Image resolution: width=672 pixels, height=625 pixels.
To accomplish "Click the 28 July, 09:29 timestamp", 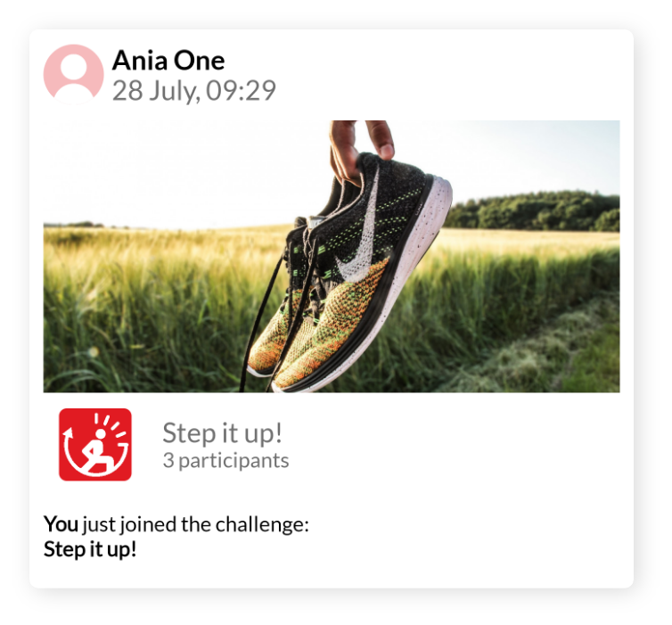I will click(194, 90).
